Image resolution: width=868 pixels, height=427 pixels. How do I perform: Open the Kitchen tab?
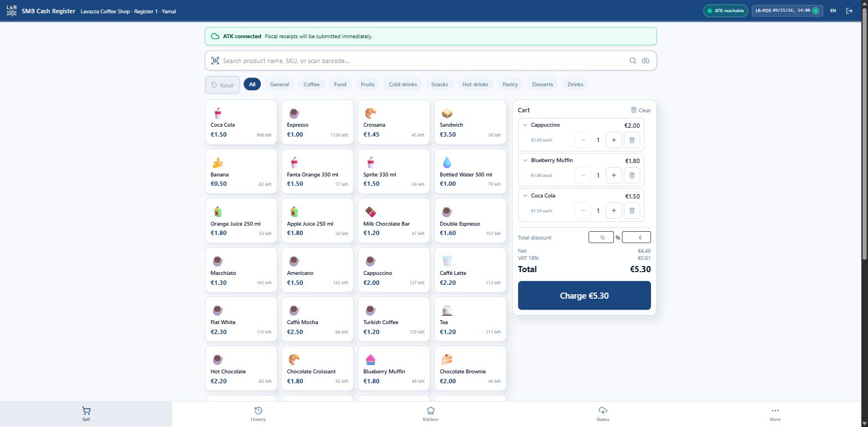pyautogui.click(x=430, y=414)
